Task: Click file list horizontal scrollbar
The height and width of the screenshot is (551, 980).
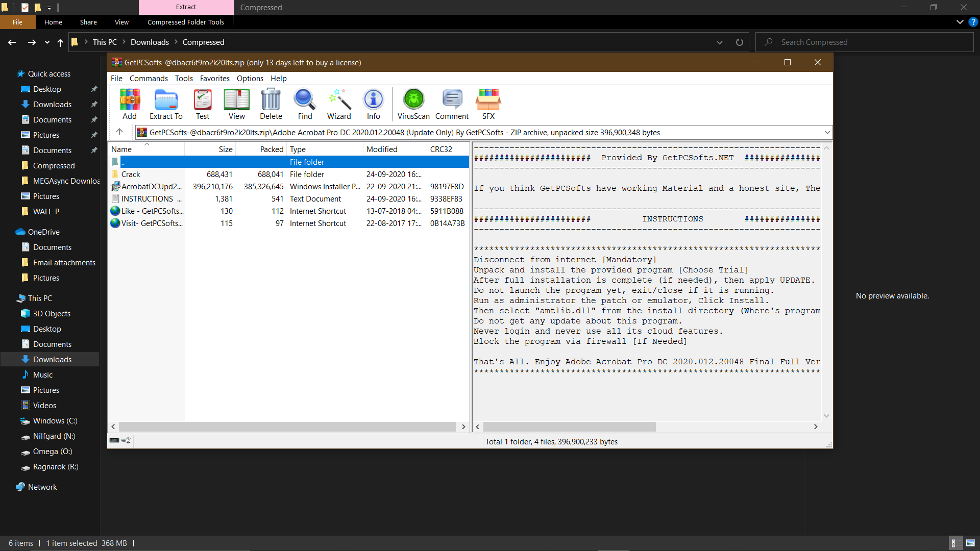Action: pyautogui.click(x=287, y=427)
